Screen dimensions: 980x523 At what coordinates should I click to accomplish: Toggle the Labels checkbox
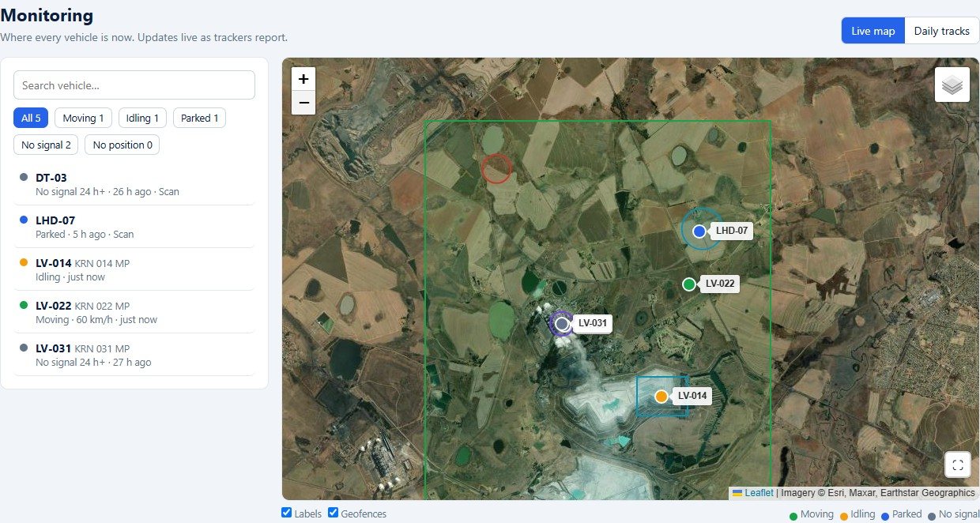pyautogui.click(x=287, y=513)
